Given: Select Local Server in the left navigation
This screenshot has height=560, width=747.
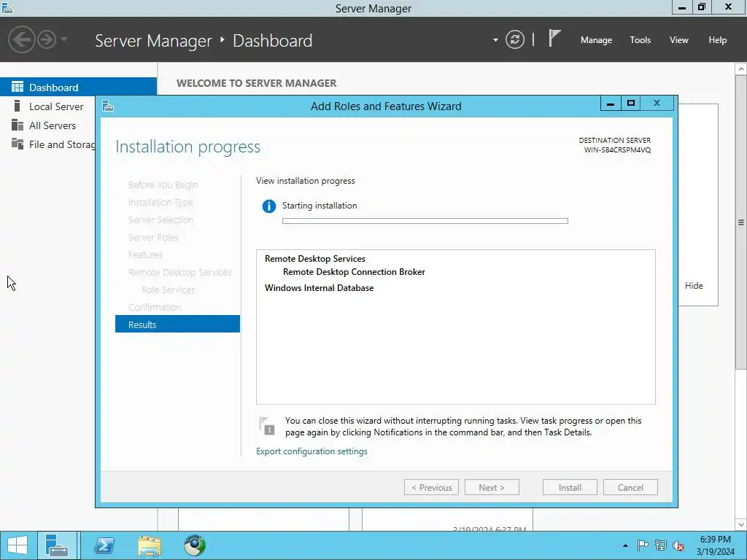Looking at the screenshot, I should [56, 106].
